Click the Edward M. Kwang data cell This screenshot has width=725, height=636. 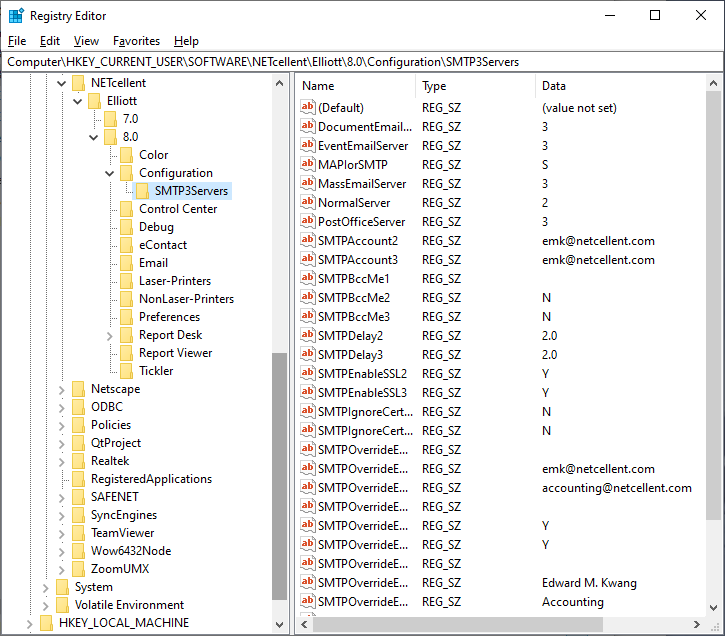click(589, 582)
